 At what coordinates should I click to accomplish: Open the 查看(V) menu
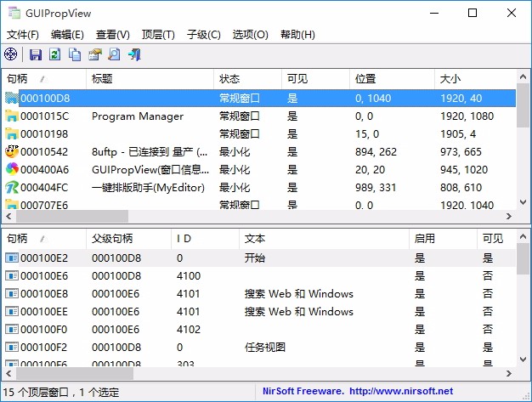click(113, 34)
